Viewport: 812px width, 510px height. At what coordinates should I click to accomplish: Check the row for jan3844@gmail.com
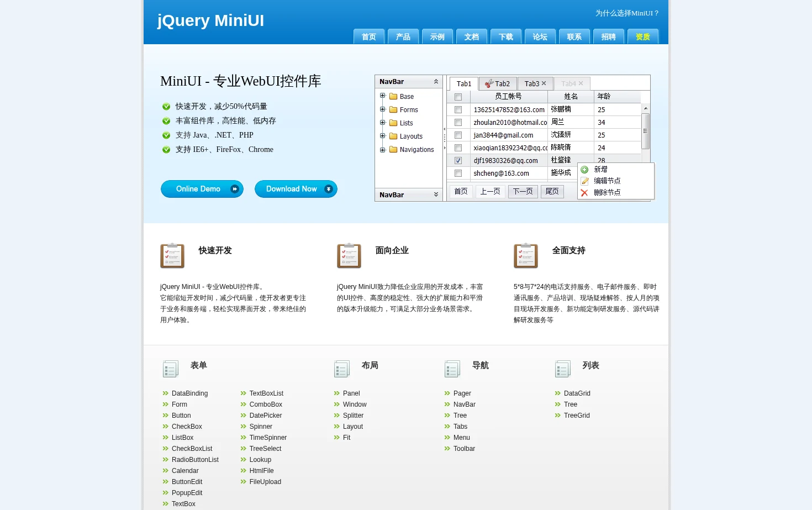click(x=458, y=135)
